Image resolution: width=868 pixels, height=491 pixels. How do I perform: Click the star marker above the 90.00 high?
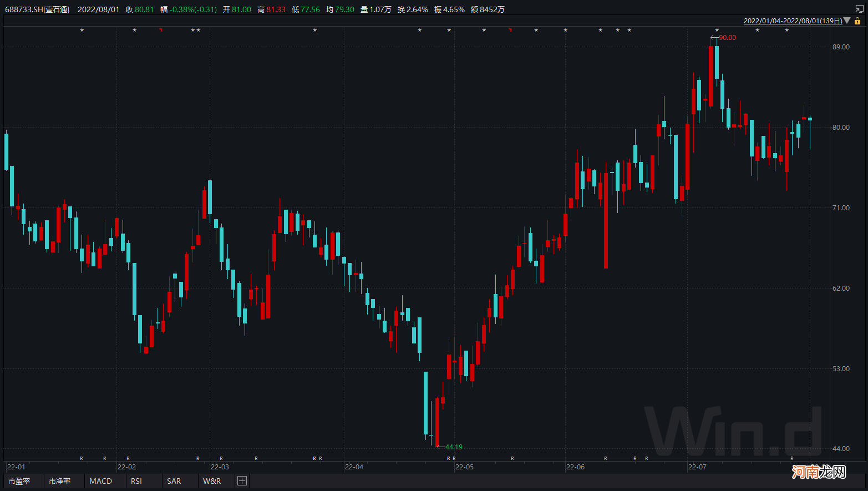point(717,31)
